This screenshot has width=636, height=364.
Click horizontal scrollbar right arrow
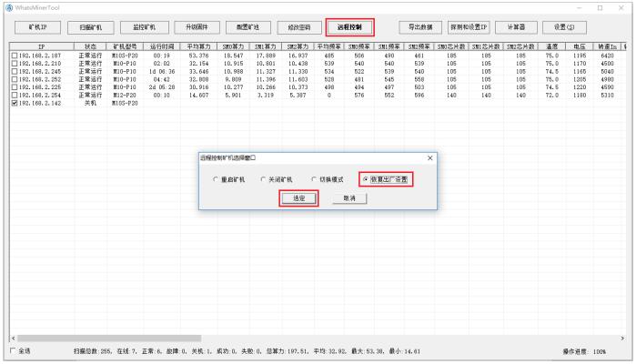[622, 338]
